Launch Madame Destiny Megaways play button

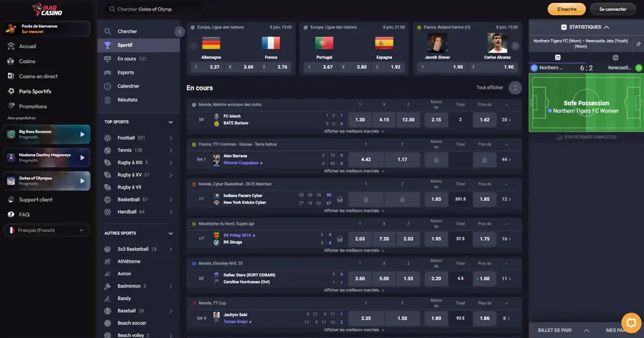point(82,158)
